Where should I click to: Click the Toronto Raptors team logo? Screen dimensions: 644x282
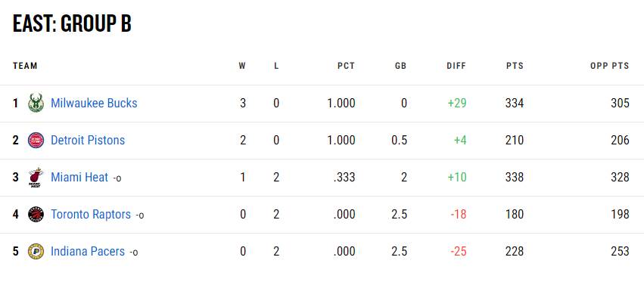pos(36,214)
